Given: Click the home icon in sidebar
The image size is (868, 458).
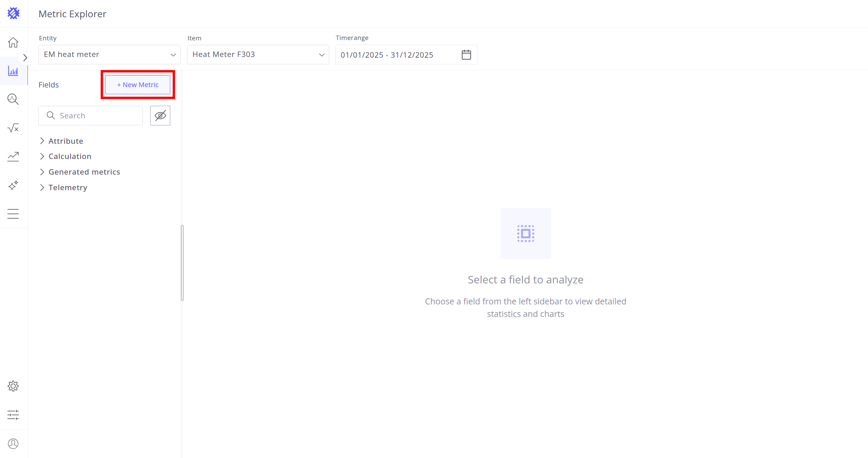Looking at the screenshot, I should click(x=13, y=42).
